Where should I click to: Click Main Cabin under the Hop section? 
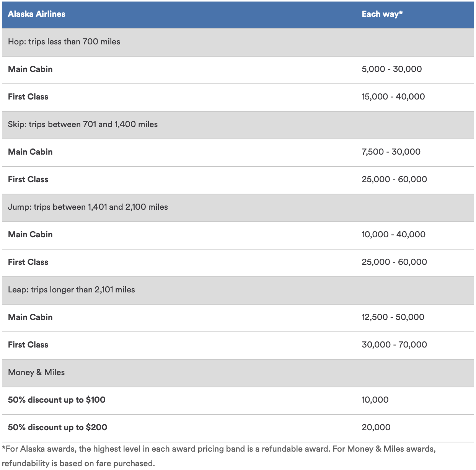coord(30,69)
